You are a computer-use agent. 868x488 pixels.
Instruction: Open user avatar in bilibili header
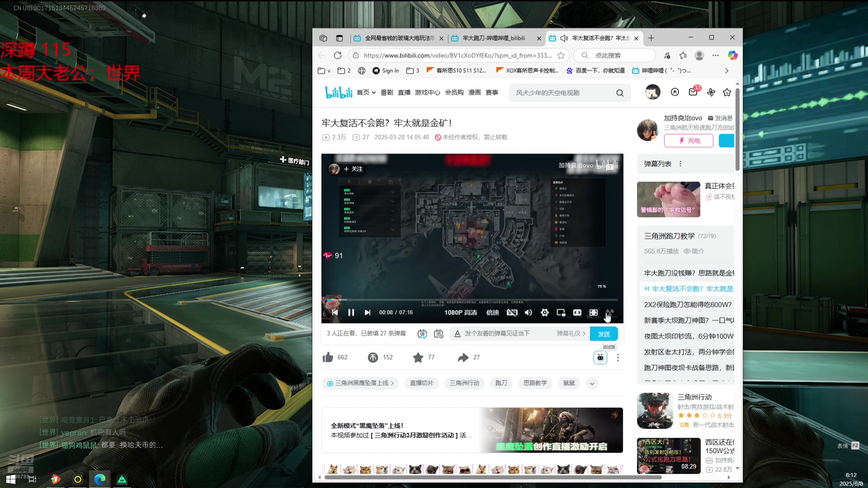pos(652,92)
